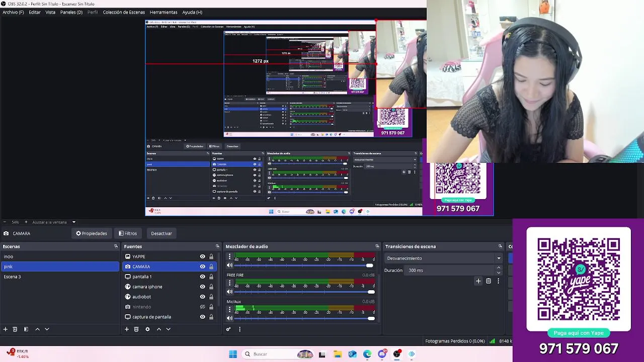Open Discord from taskbar

[382, 354]
